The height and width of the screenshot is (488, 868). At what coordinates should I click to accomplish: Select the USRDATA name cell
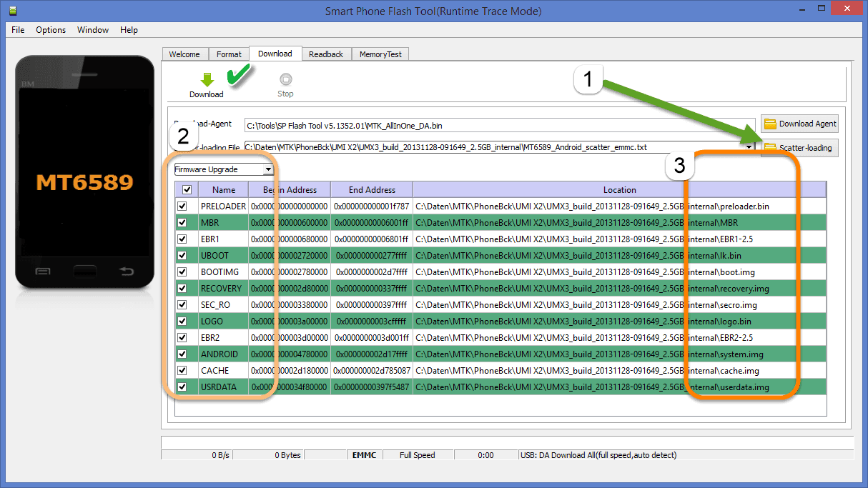pyautogui.click(x=224, y=387)
